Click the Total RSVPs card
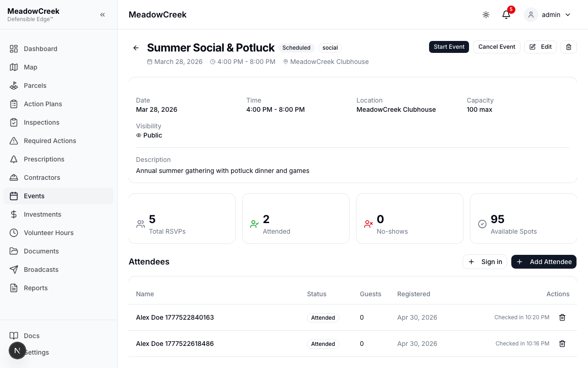Viewport: 588px width, 368px height. pyautogui.click(x=182, y=218)
